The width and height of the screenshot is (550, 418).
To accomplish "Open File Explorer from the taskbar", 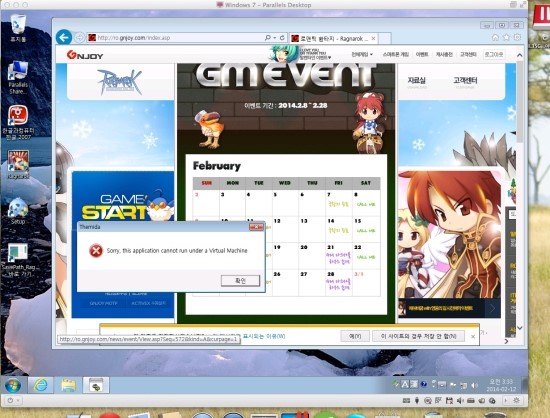I will [68, 385].
